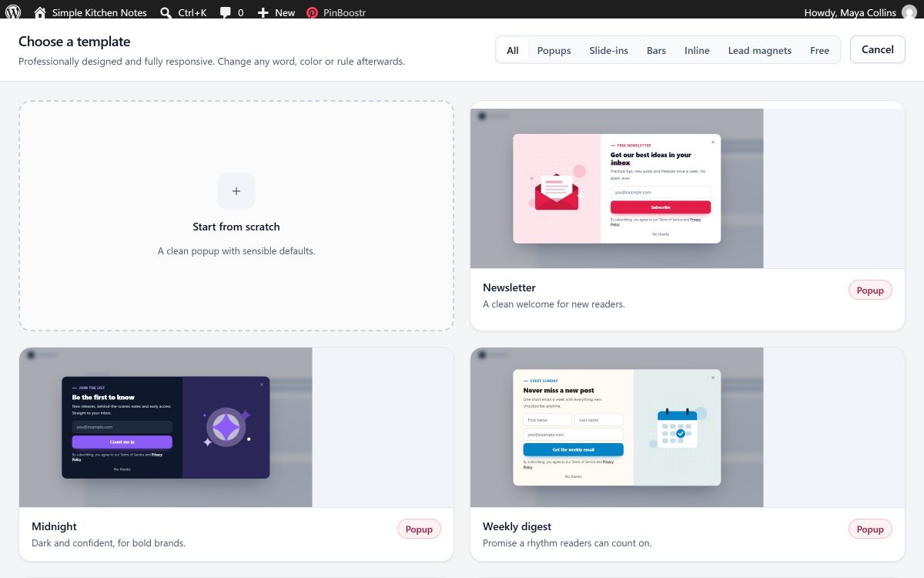Image resolution: width=924 pixels, height=578 pixels.
Task: Click No thanks in Weekly digest preview
Action: click(574, 477)
